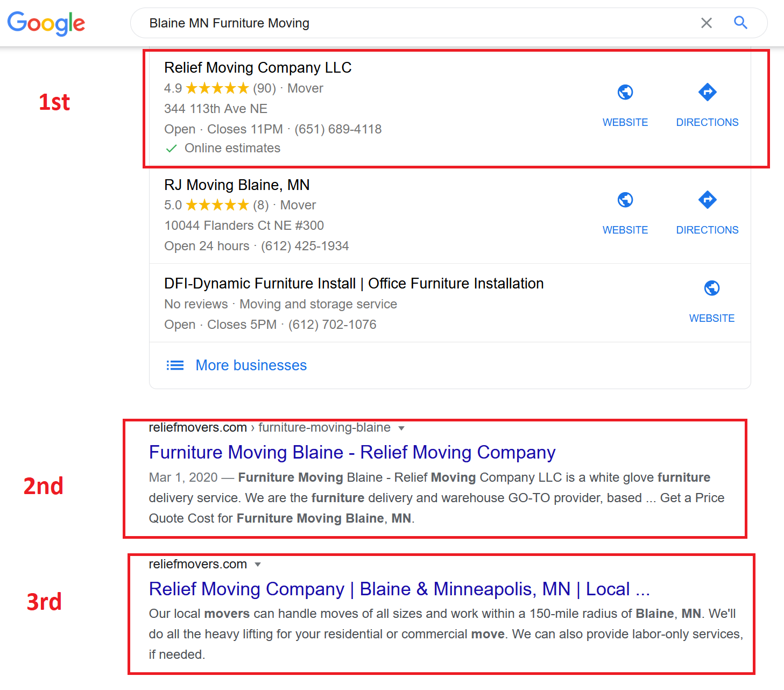The height and width of the screenshot is (690, 784).
Task: Open Furniture Moving Blaine - Relief Moving result
Action: 352,452
